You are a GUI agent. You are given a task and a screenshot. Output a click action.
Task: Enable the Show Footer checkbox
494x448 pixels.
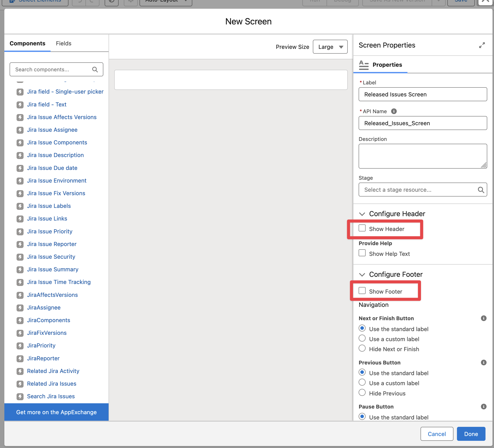coord(362,291)
